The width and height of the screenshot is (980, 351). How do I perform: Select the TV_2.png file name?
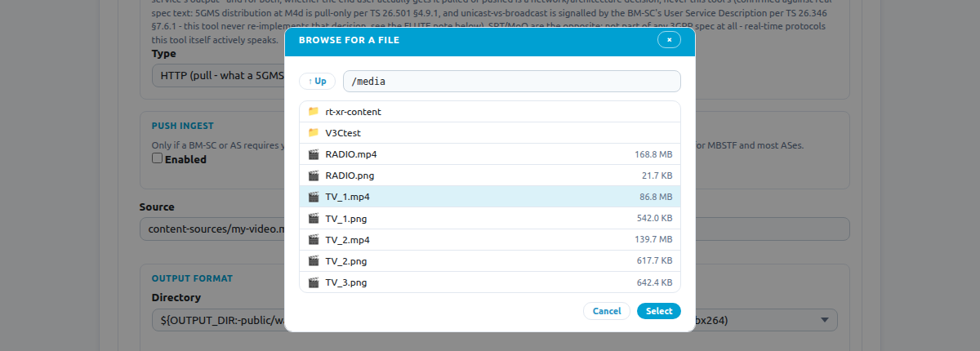346,260
